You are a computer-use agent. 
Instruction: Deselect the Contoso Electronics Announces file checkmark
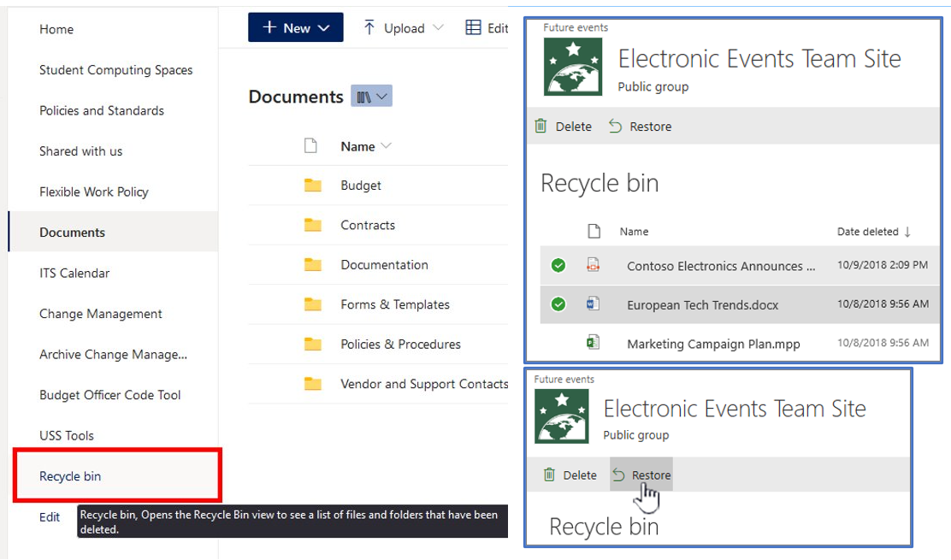click(558, 266)
